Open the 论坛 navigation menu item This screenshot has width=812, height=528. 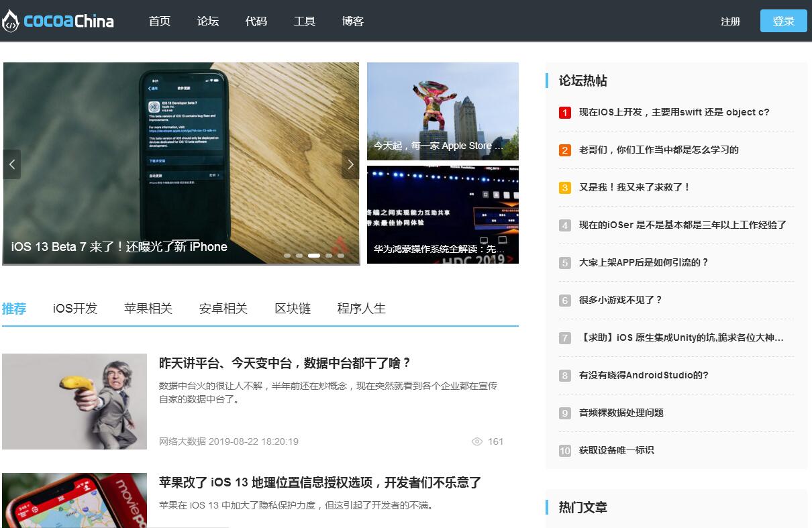(208, 21)
